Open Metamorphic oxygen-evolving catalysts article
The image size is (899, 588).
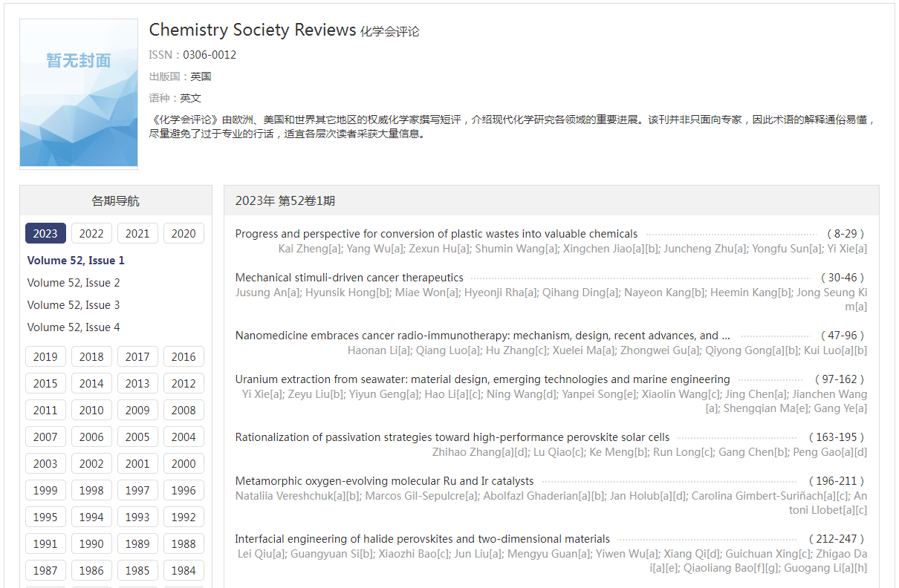pos(384,481)
